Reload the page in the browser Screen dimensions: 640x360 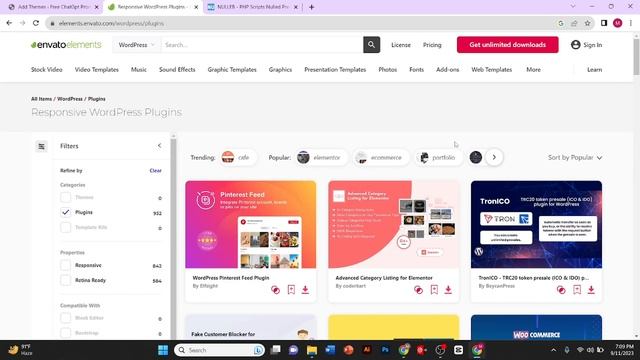pos(36,23)
